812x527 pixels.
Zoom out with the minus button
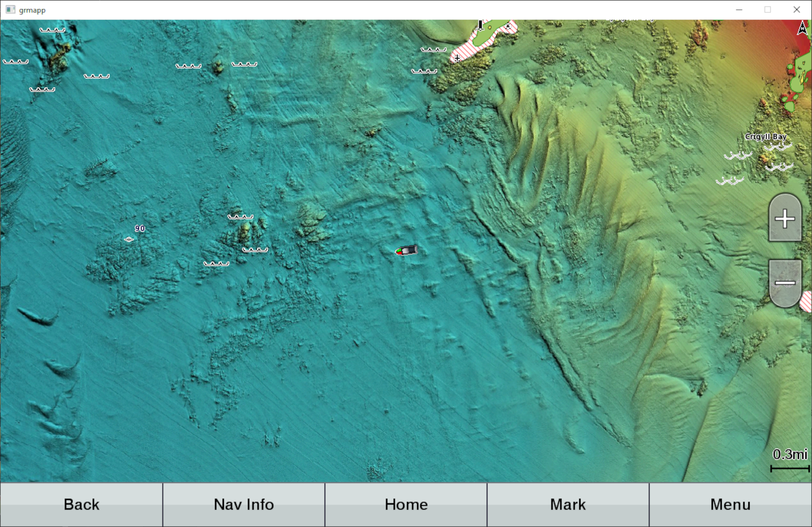point(785,283)
